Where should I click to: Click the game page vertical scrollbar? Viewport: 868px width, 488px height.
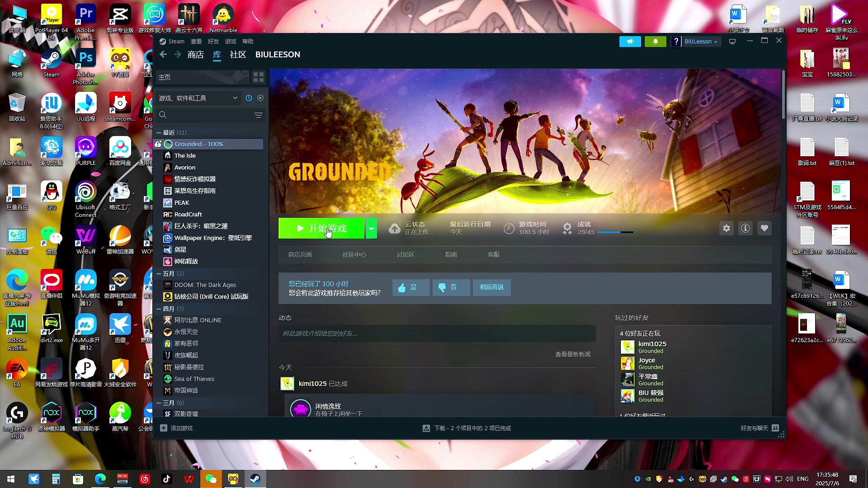click(x=783, y=95)
